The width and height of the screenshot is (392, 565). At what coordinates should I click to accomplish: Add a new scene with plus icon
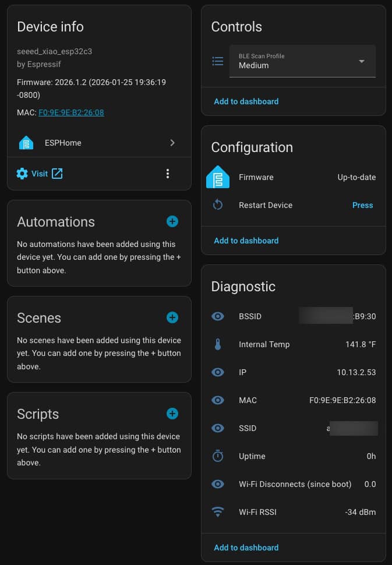pyautogui.click(x=172, y=317)
